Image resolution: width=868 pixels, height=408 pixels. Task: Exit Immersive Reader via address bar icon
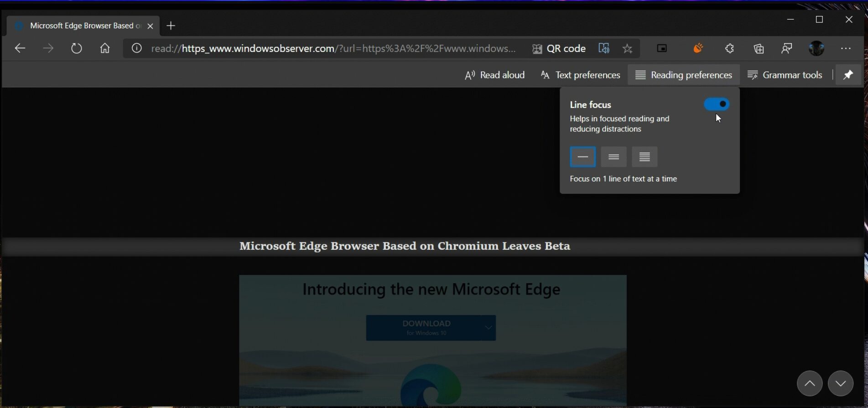(x=604, y=48)
